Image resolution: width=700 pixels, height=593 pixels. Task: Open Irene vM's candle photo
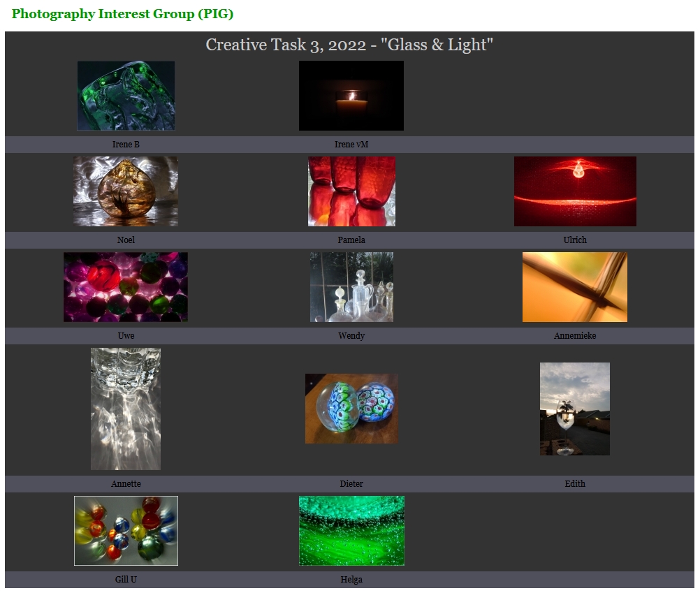pos(351,96)
